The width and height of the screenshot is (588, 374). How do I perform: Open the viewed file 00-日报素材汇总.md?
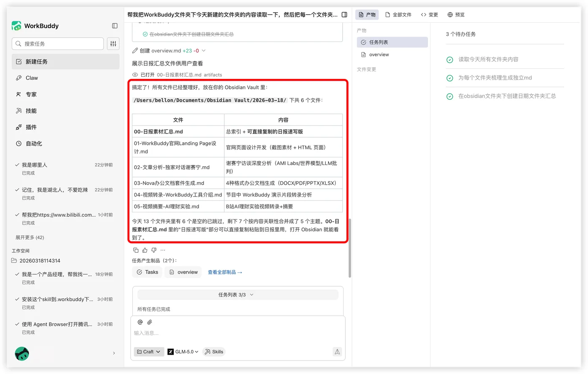coord(179,75)
